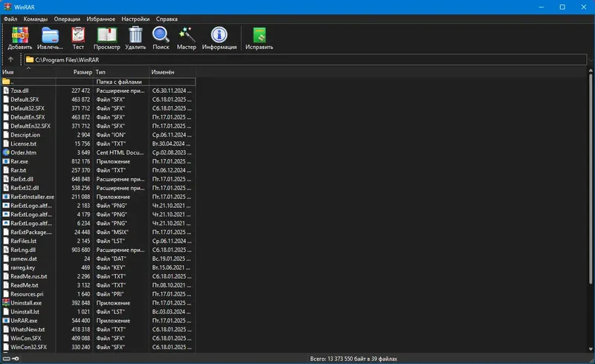Click the C:\Program Files\WinRAR path field
The width and height of the screenshot is (595, 364).
pyautogui.click(x=306, y=59)
